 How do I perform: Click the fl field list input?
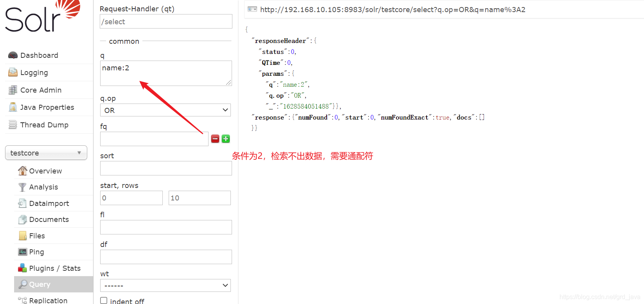[x=166, y=227]
